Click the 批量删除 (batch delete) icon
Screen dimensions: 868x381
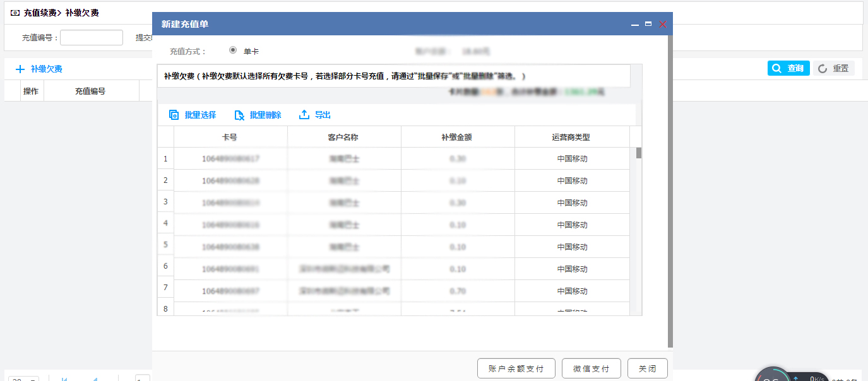239,115
